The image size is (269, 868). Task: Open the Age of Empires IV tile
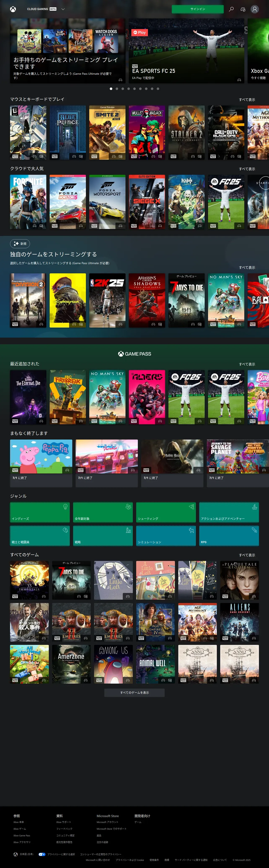pyautogui.click(x=155, y=622)
